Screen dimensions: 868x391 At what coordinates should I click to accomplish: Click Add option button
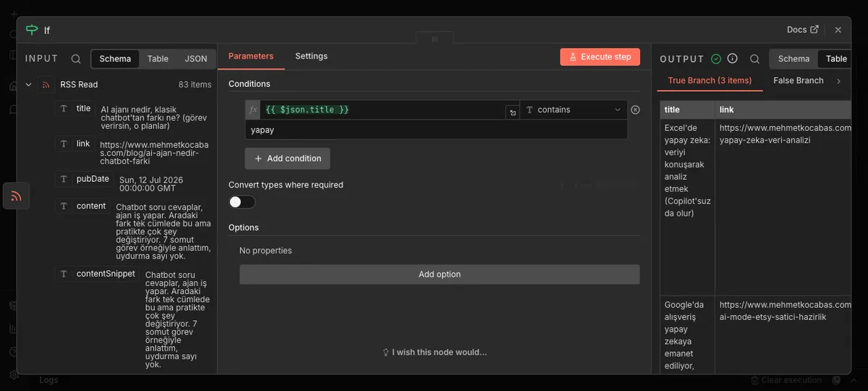[x=439, y=274]
